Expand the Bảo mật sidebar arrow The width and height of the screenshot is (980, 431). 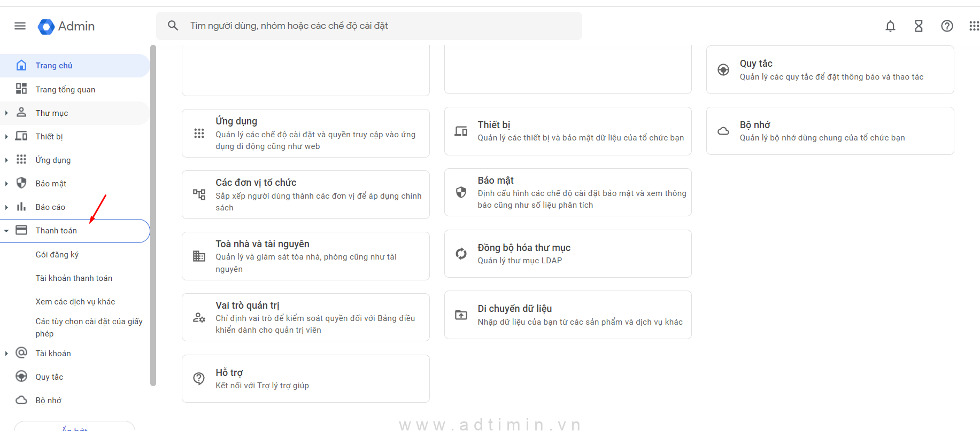click(6, 183)
